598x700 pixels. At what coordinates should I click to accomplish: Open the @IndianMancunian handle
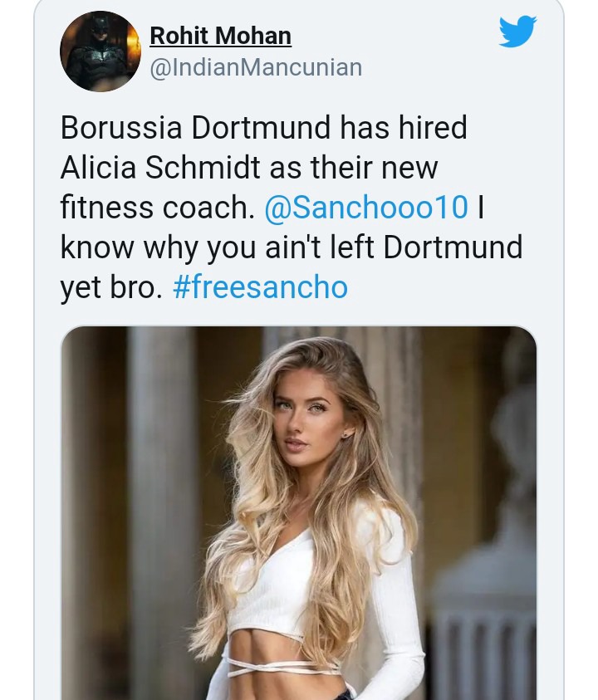[256, 67]
